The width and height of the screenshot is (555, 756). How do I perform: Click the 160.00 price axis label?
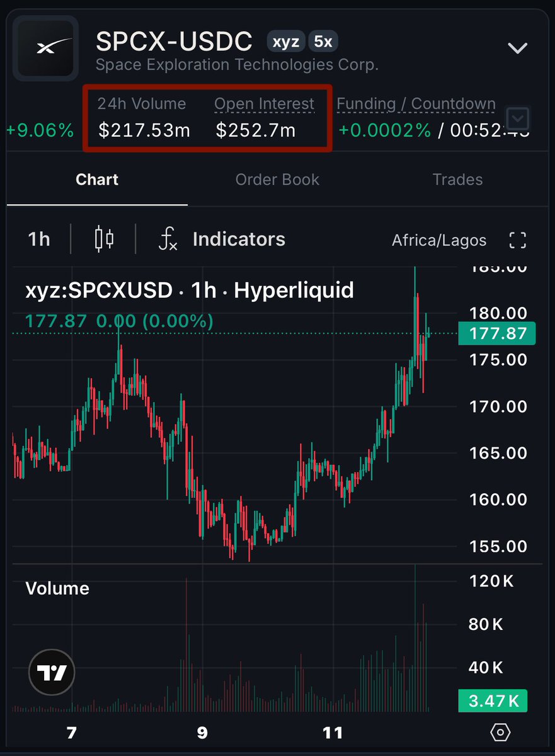pos(498,500)
